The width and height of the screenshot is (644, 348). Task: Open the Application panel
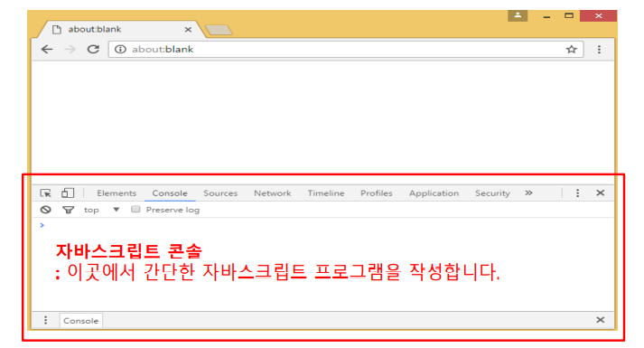(434, 193)
